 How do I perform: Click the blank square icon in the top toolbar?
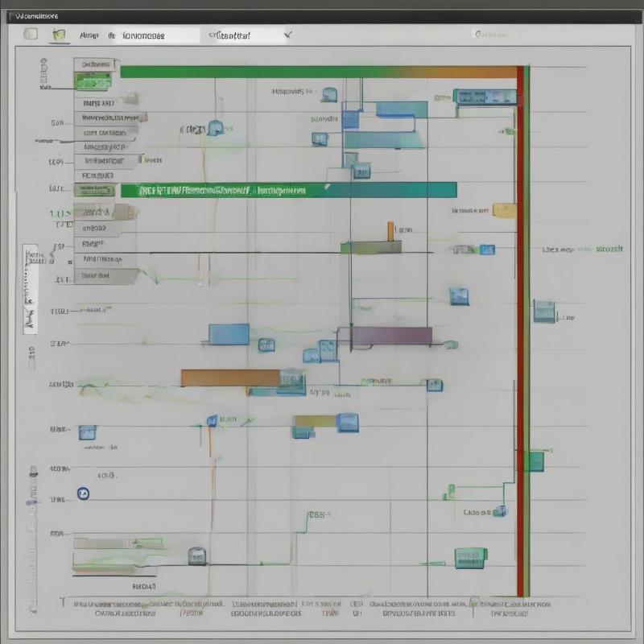(31, 35)
